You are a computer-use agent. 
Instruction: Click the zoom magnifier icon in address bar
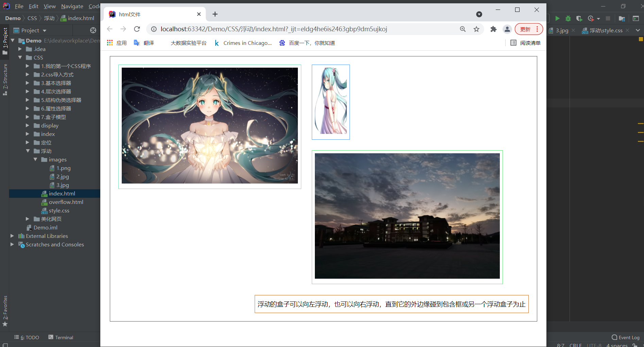point(463,29)
